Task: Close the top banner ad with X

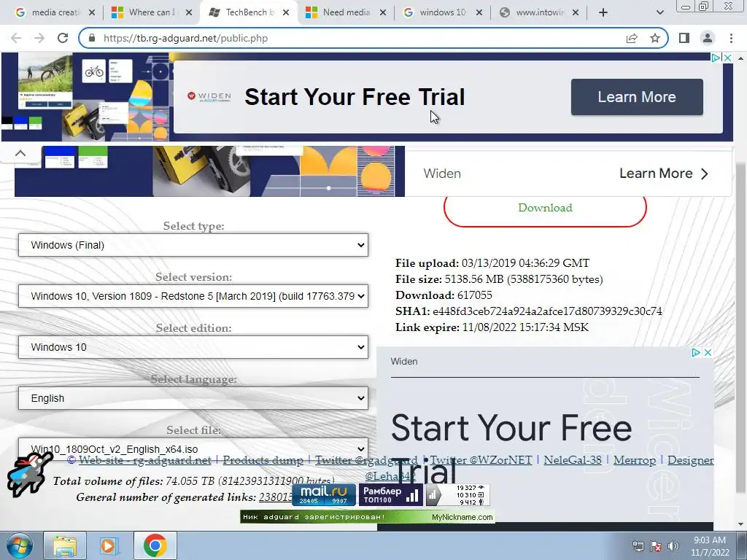Action: tap(728, 58)
